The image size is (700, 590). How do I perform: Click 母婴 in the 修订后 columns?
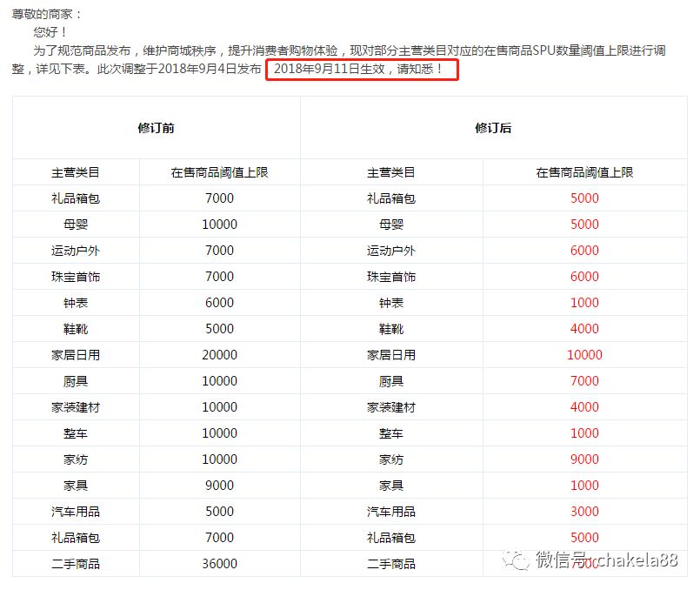coord(391,225)
